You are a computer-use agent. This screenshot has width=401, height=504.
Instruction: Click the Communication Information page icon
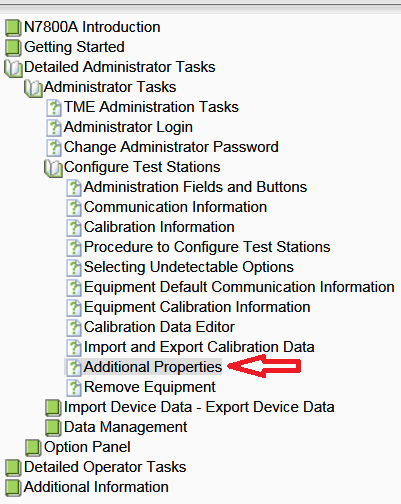click(74, 208)
